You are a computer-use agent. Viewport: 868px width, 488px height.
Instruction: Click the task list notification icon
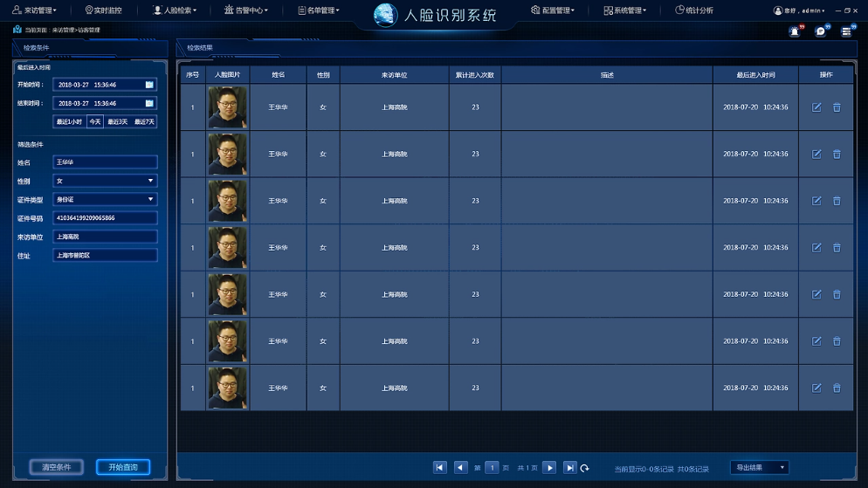click(846, 31)
